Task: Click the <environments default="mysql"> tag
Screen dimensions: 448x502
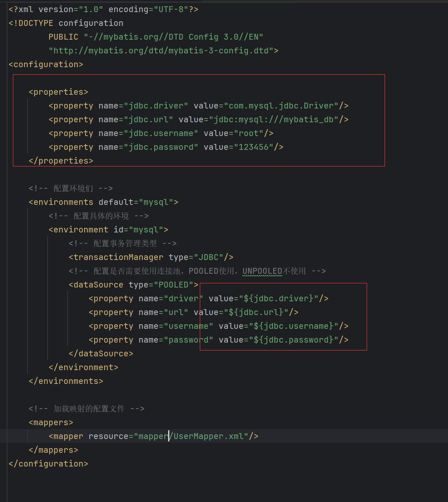Action: coord(103,202)
